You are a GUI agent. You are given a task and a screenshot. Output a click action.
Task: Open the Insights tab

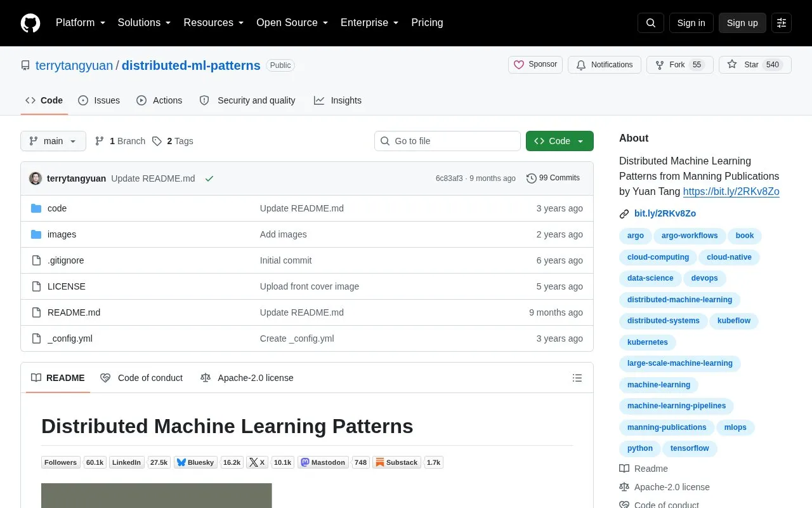pos(337,100)
